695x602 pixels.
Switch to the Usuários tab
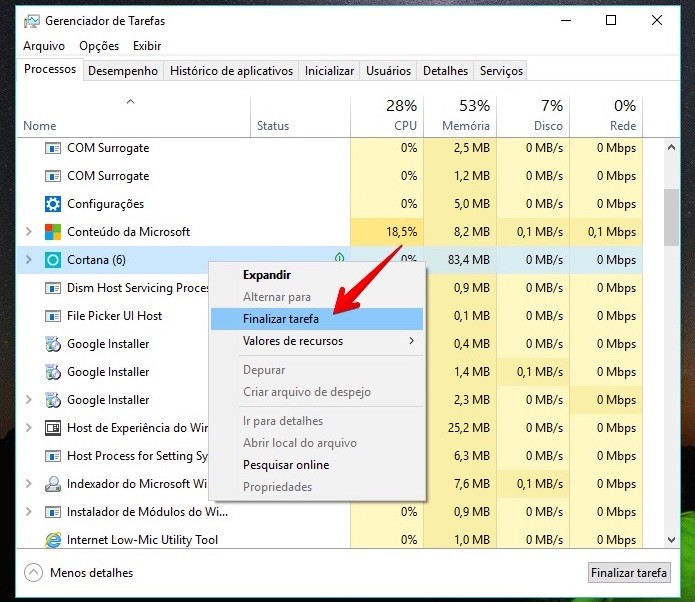tap(388, 71)
